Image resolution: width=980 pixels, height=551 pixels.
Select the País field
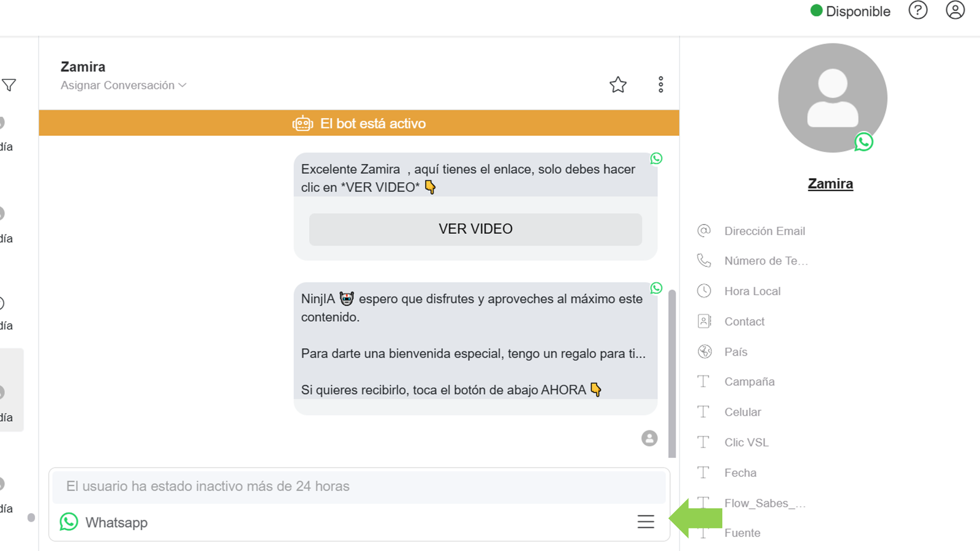(736, 352)
